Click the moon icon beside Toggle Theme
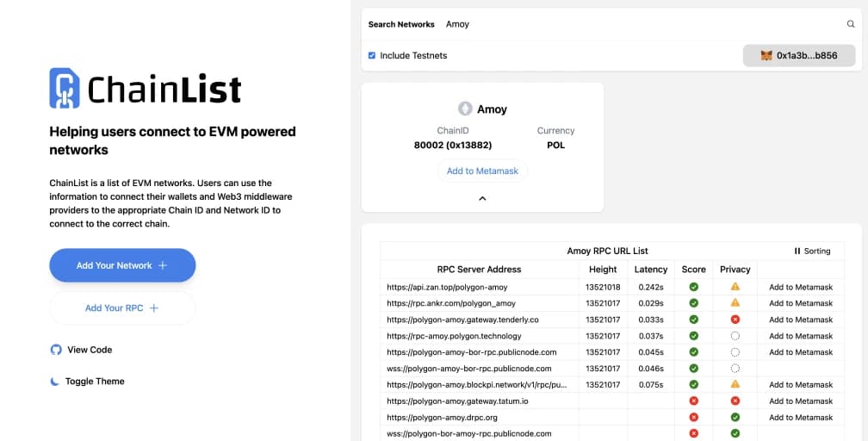Viewport: 868px width, 441px height. pyautogui.click(x=54, y=382)
